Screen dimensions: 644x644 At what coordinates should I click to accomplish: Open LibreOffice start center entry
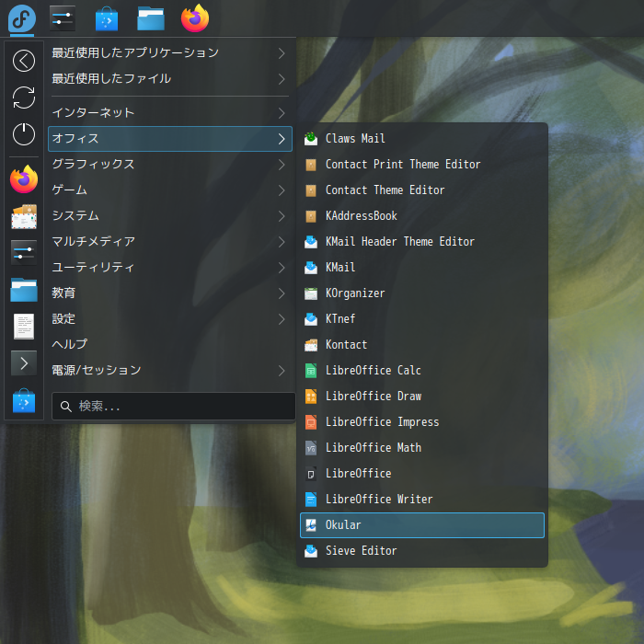point(422,474)
